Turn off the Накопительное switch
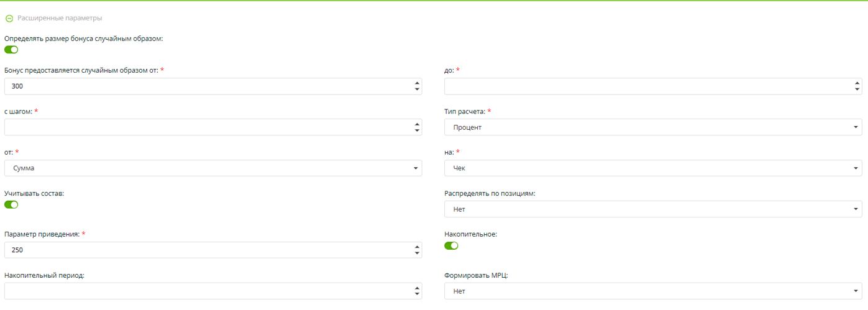Screen dimensions: 868x310 pos(451,245)
